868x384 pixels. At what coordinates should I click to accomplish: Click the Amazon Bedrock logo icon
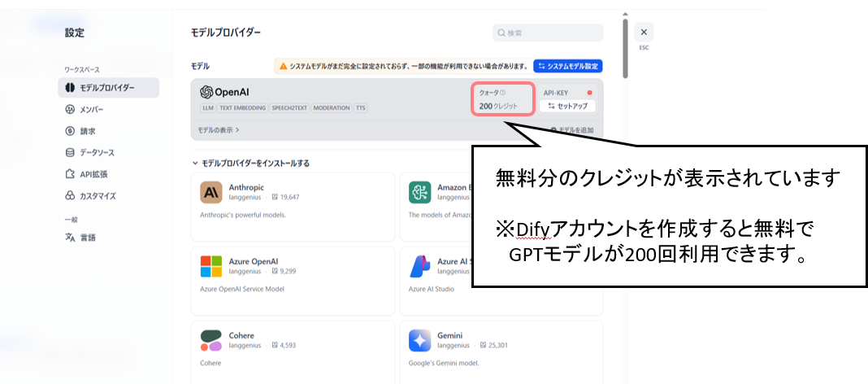(x=421, y=192)
